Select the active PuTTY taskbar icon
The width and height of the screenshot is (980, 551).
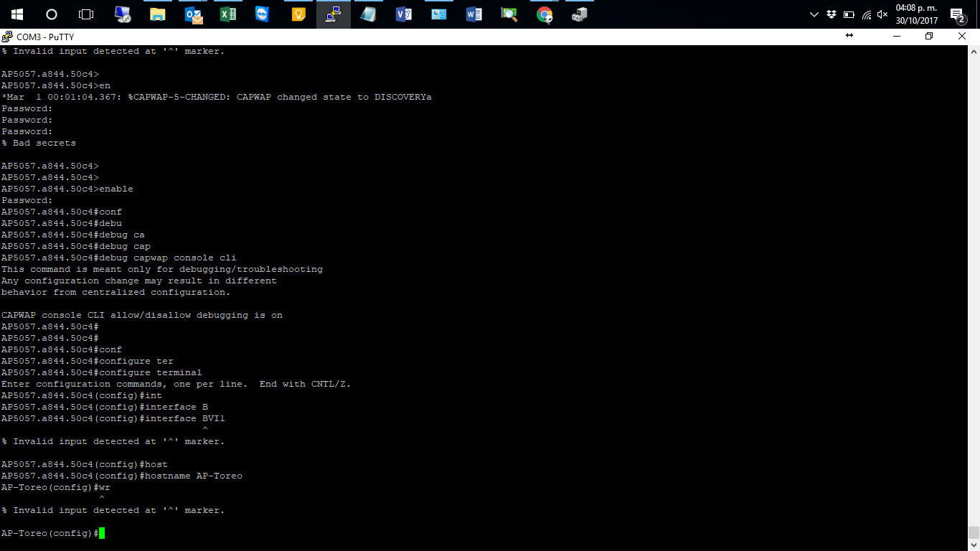(x=334, y=14)
